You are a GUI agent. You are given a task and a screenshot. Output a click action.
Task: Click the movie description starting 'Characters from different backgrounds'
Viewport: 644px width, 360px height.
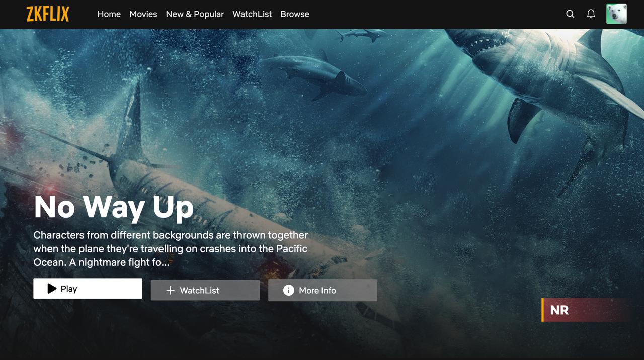171,248
